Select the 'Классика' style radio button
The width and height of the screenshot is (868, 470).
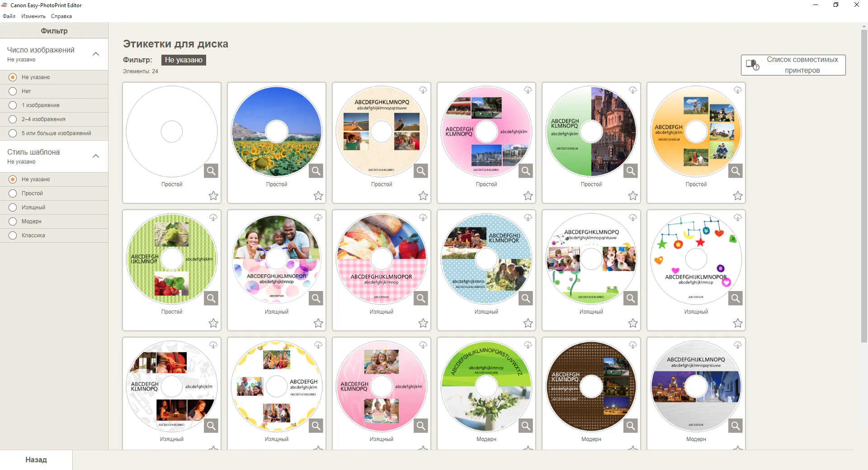12,235
